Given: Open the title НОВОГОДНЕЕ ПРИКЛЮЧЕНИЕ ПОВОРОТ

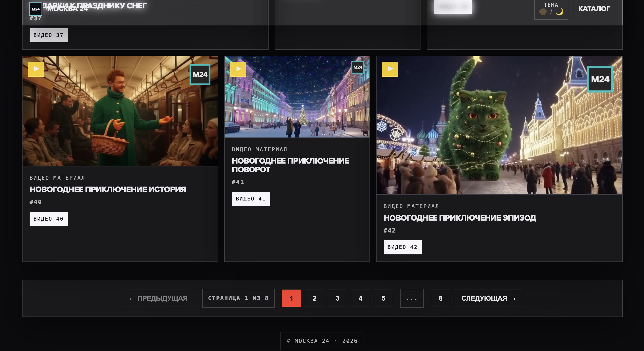Looking at the screenshot, I should coord(290,165).
